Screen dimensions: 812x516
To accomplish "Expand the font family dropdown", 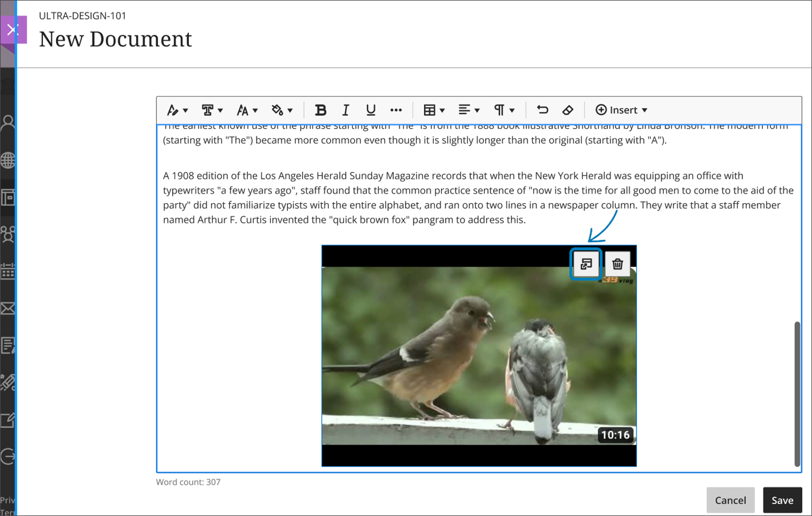I will tap(212, 110).
